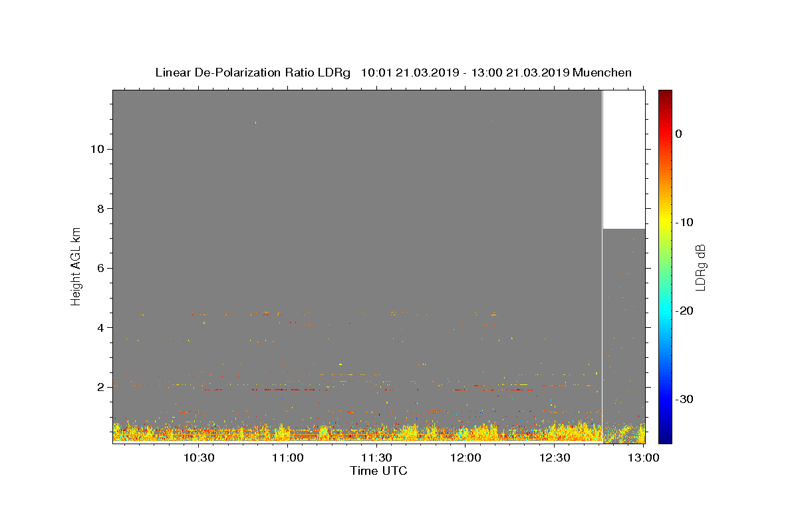Click the date range text '10:01 21.03.2019 - 13:00 21.03.2019'
798x532 pixels.
point(465,72)
